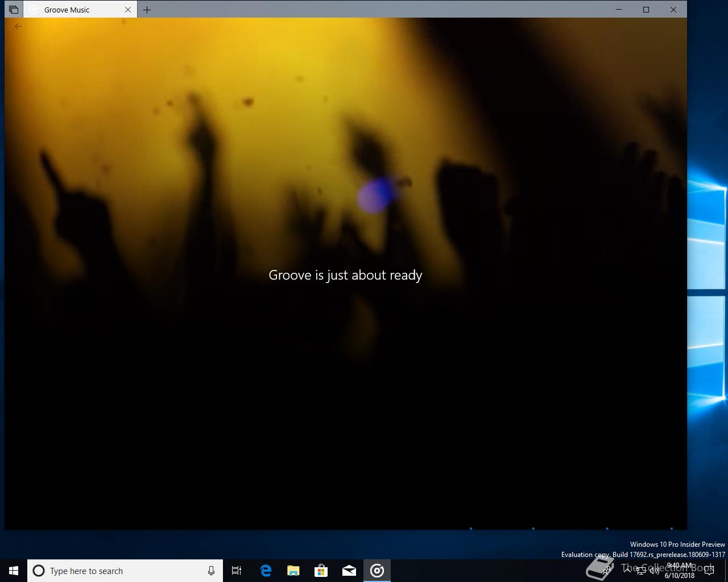Viewport: 728px width, 582px height.
Task: Open the Windows Start menu
Action: [14, 571]
